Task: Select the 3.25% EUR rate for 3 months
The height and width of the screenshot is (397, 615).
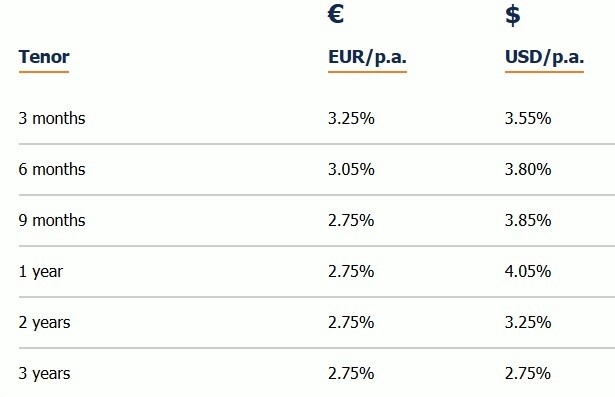Action: point(351,118)
